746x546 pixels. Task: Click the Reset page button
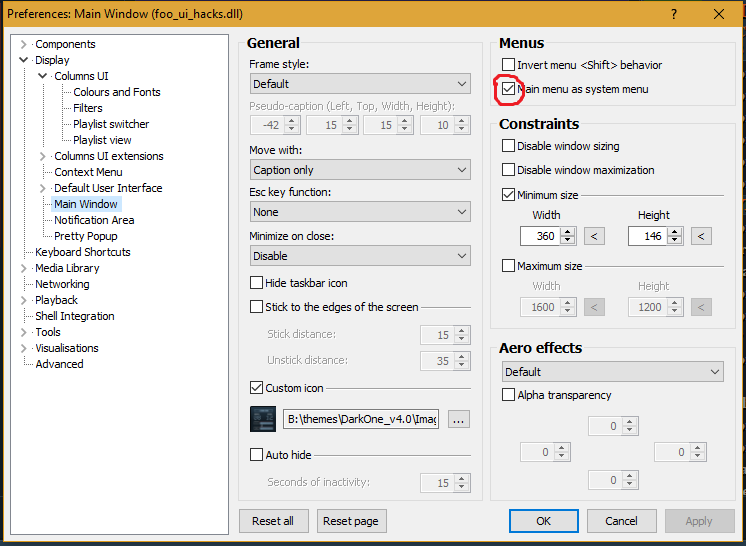tap(351, 521)
